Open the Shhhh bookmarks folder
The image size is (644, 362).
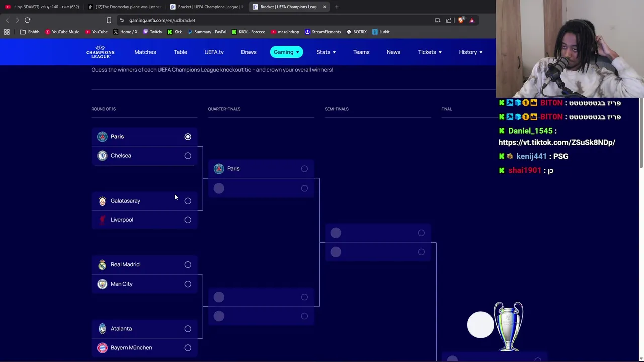click(30, 32)
